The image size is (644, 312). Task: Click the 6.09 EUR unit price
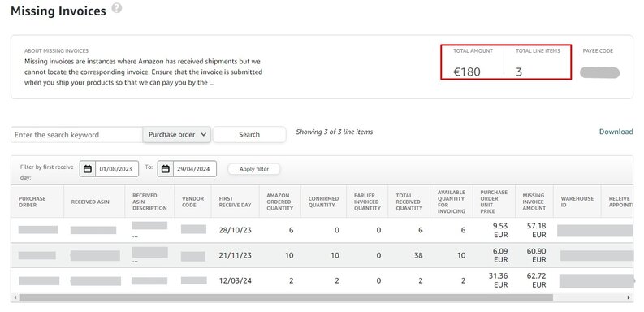click(500, 255)
